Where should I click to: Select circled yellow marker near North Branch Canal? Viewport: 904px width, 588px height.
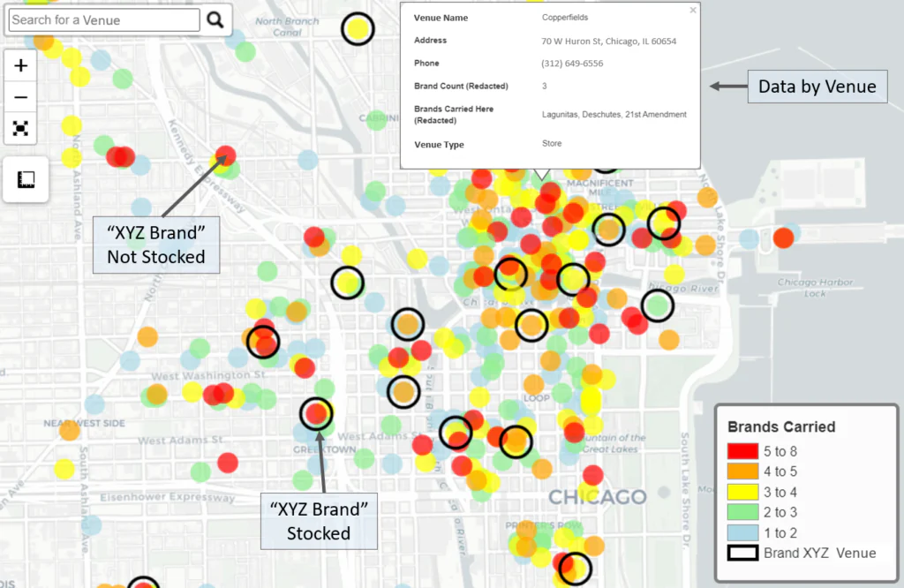click(358, 29)
